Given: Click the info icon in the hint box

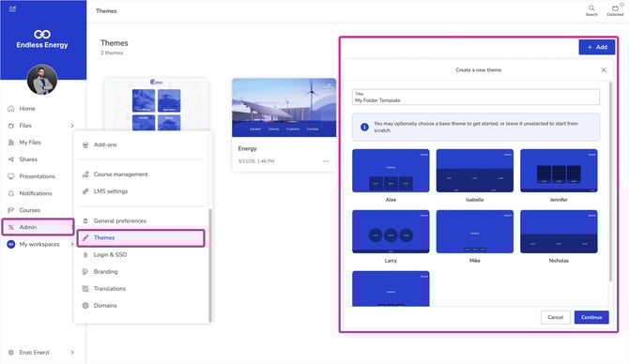Looking at the screenshot, I should pyautogui.click(x=364, y=127).
